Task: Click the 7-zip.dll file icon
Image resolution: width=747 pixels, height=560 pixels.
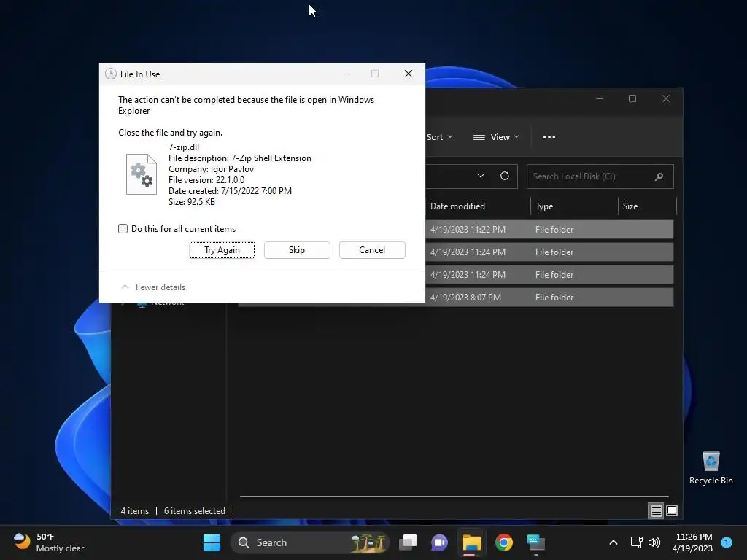Action: click(142, 174)
